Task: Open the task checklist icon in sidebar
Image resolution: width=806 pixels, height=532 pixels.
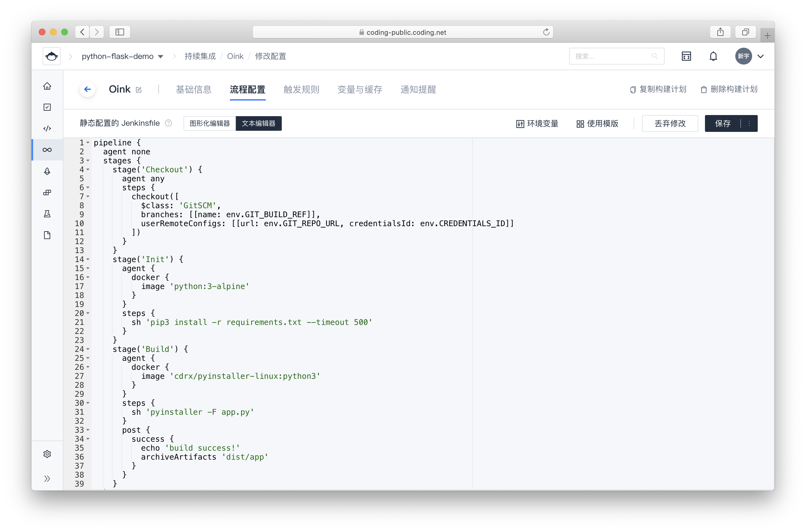Action: tap(47, 107)
